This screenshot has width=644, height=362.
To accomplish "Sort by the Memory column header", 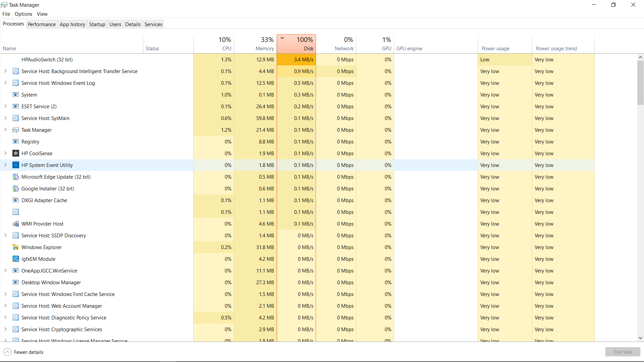I will (x=255, y=44).
